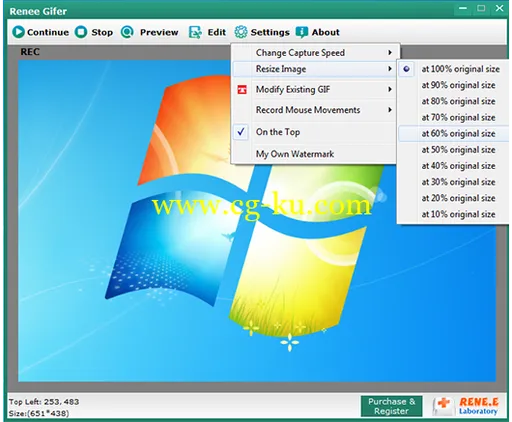Click the Stop button label
Screen dimensions: 512x422
click(x=102, y=32)
